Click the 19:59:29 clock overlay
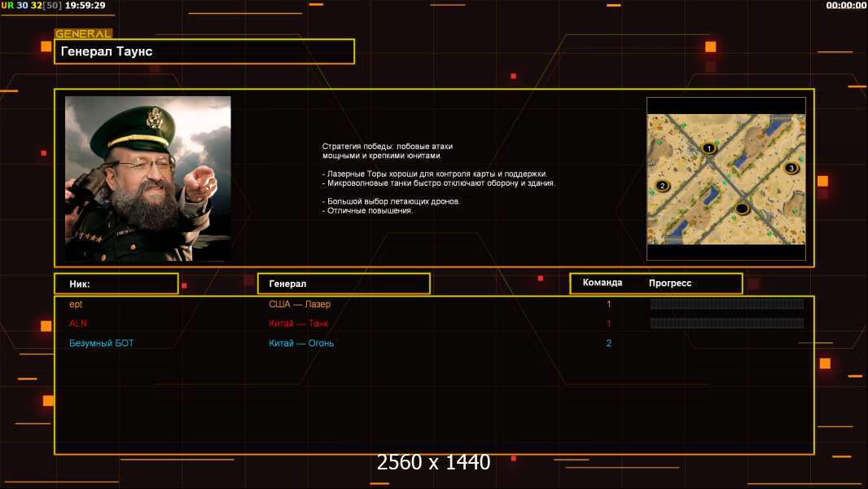This screenshot has width=868, height=489. point(85,5)
